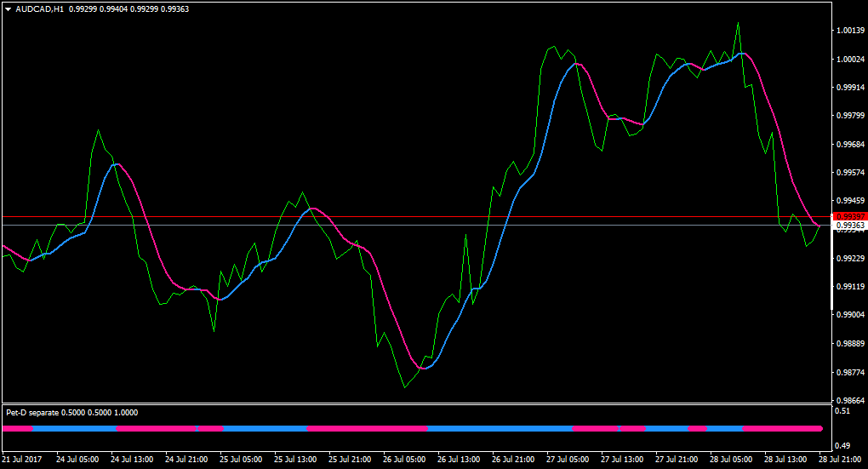This screenshot has width=868, height=469.
Task: Click the 24 Jul 13:00 time label
Action: [x=132, y=460]
